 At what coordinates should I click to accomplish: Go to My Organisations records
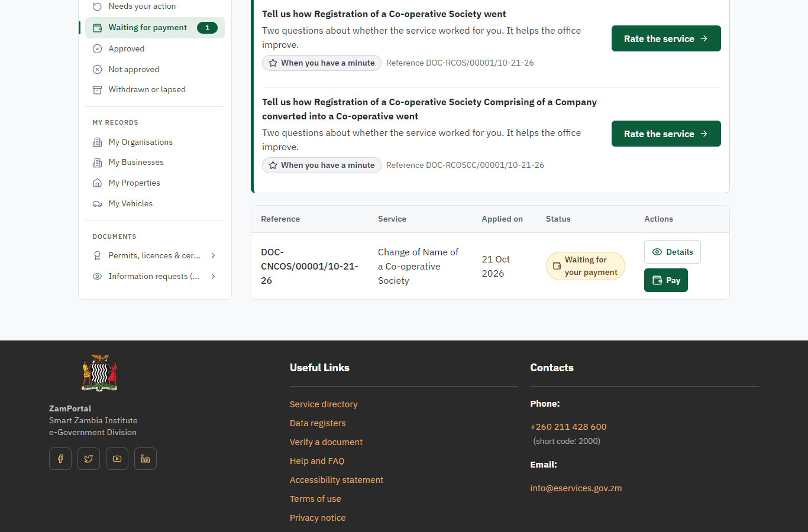[155, 142]
